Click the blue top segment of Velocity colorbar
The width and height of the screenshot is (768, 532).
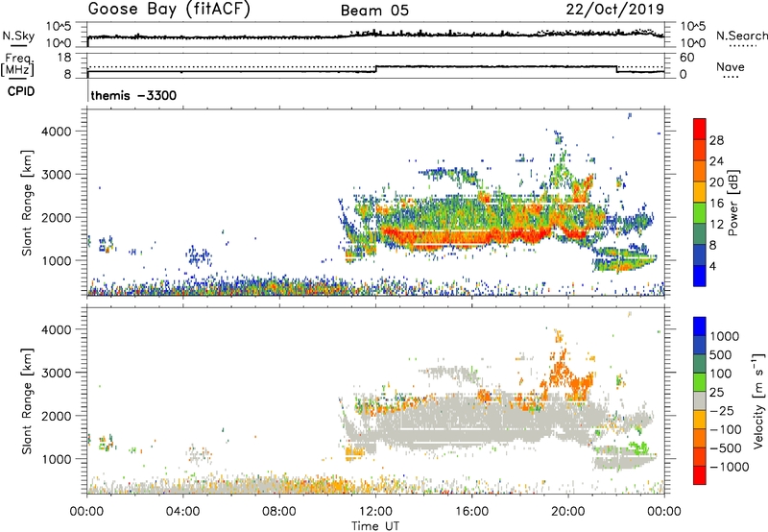pyautogui.click(x=700, y=326)
